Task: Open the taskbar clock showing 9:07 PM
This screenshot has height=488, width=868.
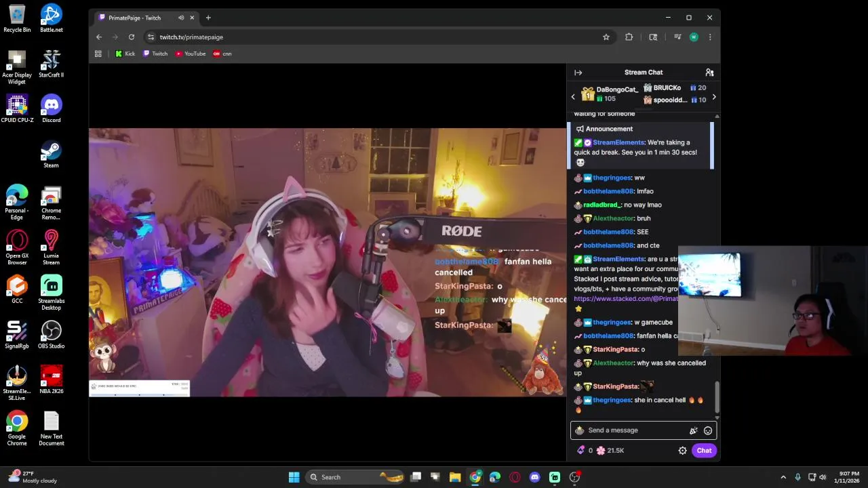Action: [849, 477]
